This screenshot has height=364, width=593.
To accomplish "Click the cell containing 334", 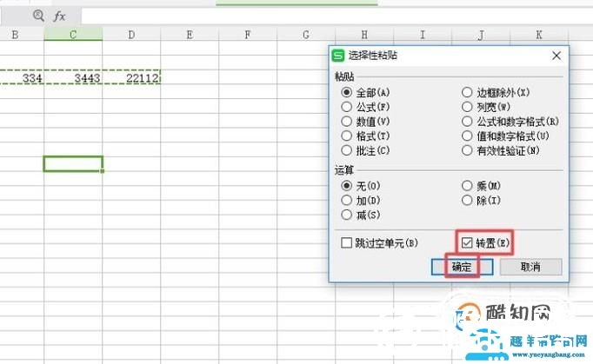I will tap(22, 77).
